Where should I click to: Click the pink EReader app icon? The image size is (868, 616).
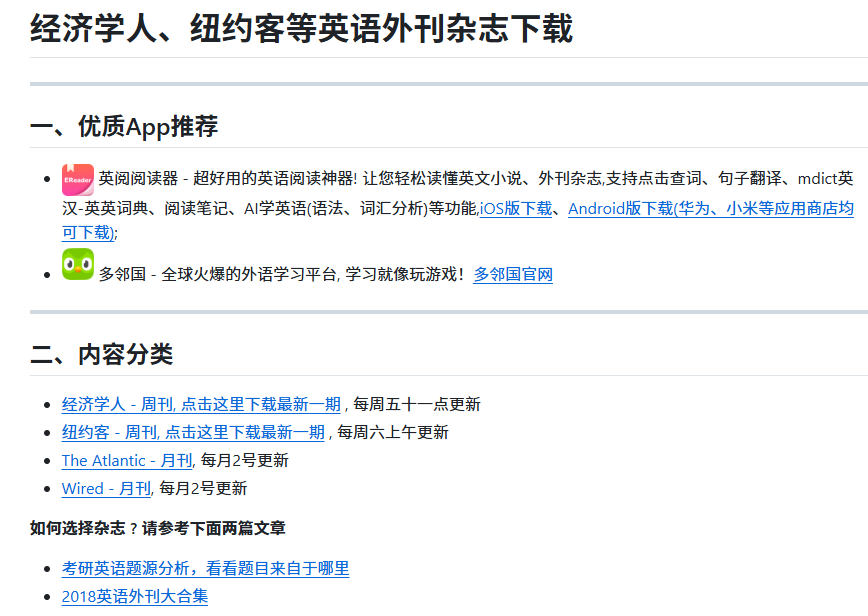pyautogui.click(x=78, y=180)
